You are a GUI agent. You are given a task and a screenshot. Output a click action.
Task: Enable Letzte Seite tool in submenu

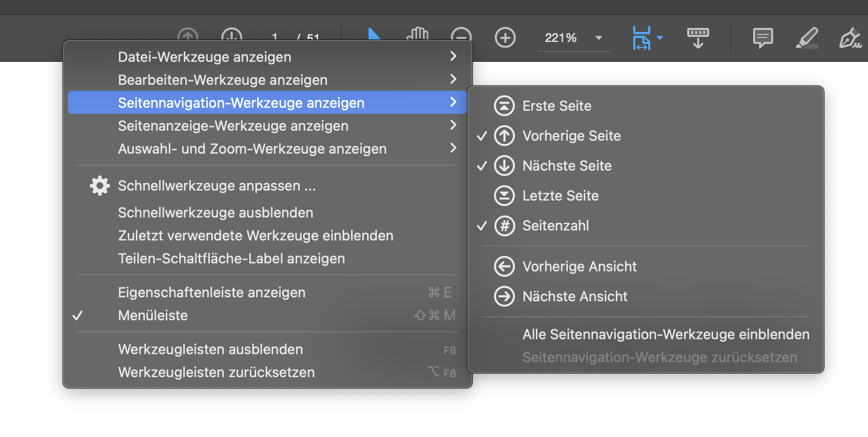(645, 196)
